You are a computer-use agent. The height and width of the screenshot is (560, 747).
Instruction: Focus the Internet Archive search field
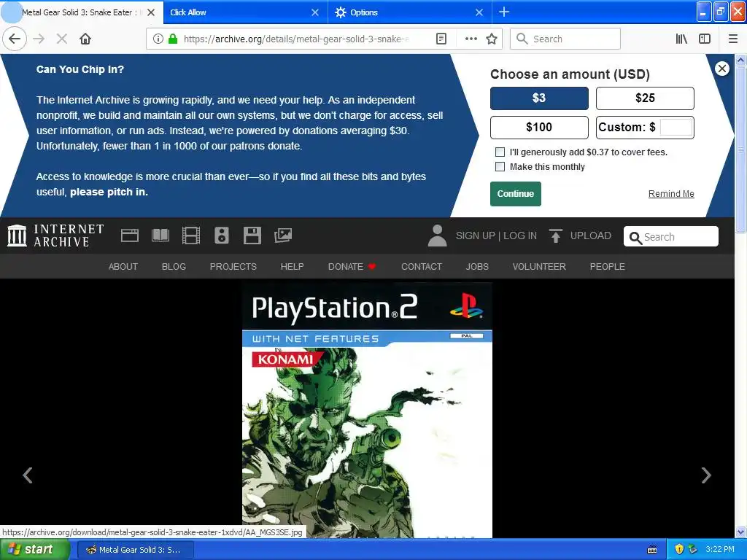tap(671, 237)
